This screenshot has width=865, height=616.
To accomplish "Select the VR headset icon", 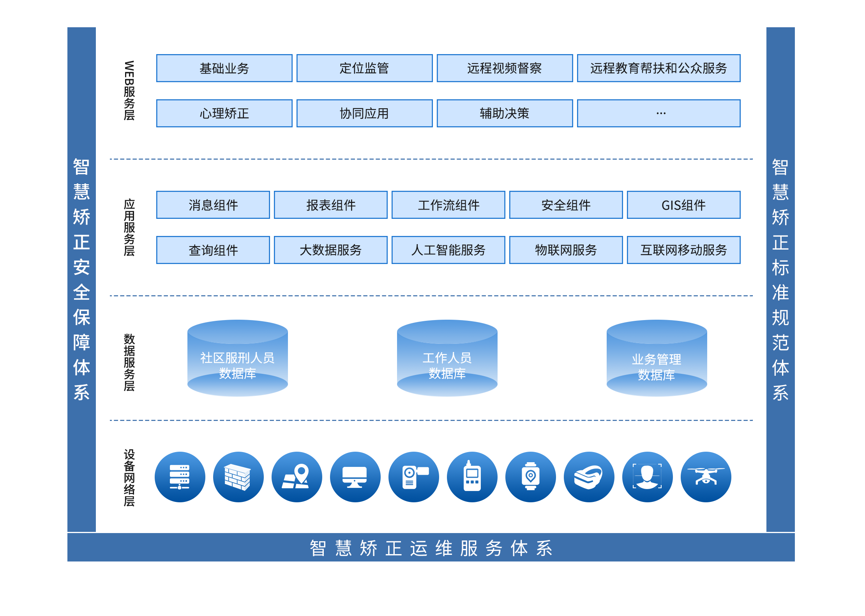I will 589,477.
